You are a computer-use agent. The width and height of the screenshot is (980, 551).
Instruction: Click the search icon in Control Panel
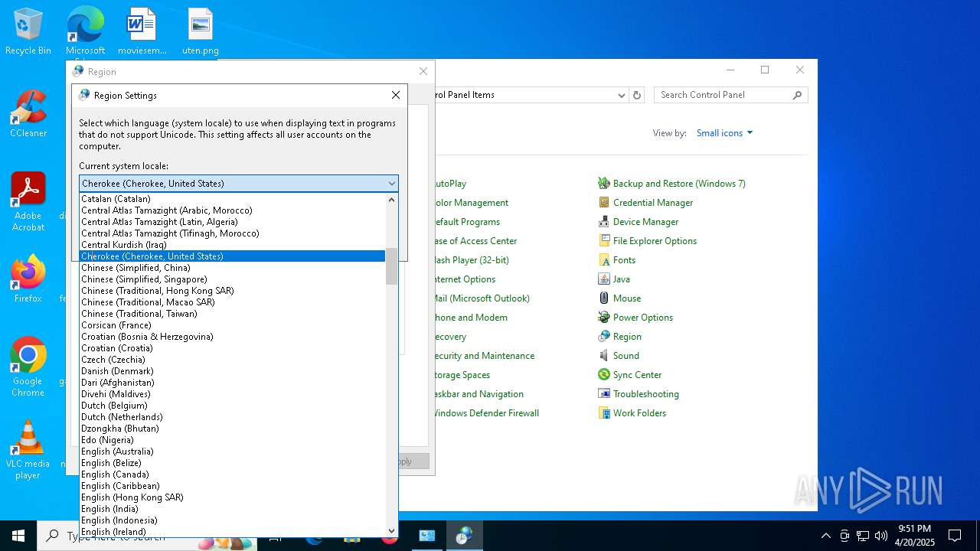point(797,95)
